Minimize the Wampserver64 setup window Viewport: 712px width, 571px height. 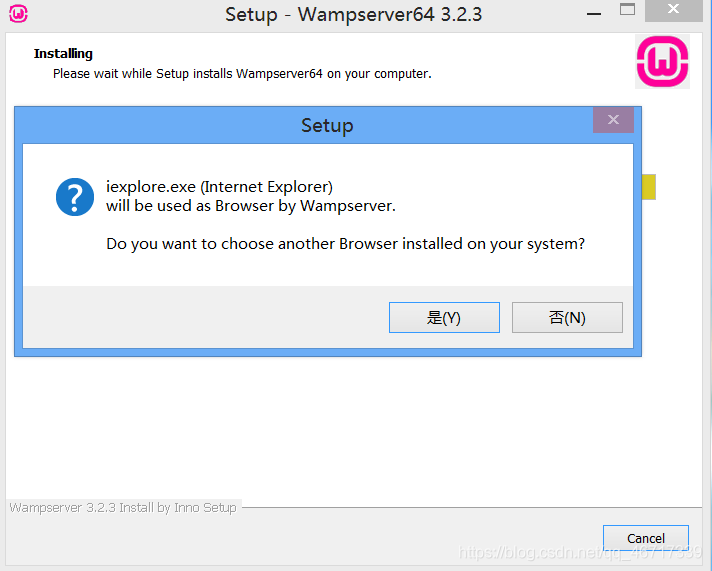pyautogui.click(x=593, y=14)
